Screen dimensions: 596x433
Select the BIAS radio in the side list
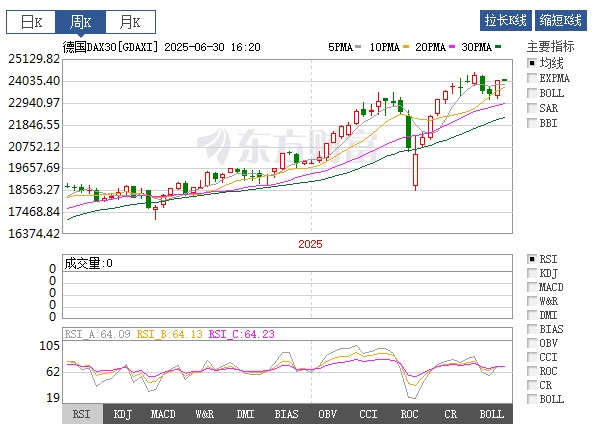tap(532, 329)
